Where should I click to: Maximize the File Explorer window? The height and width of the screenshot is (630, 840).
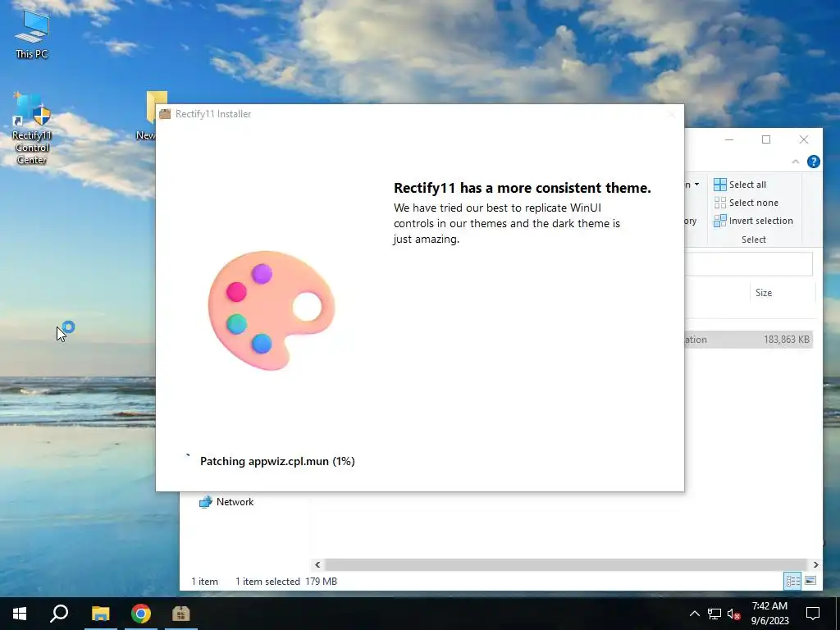pyautogui.click(x=766, y=139)
